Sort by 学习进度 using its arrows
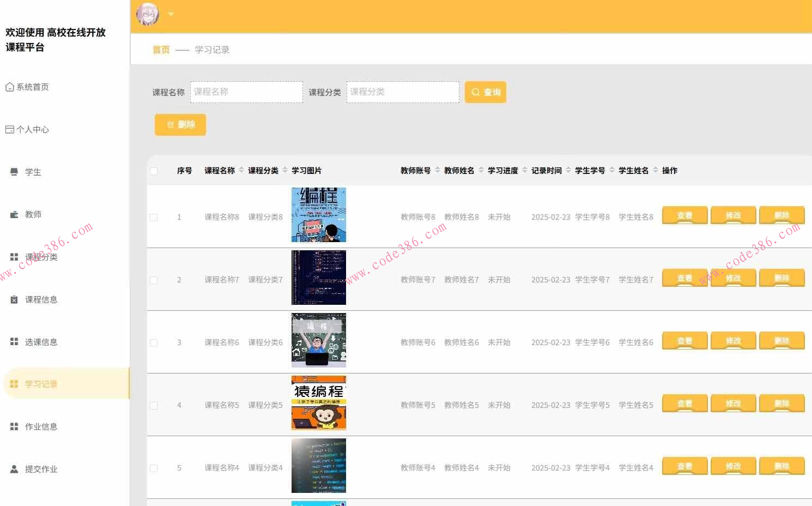The image size is (812, 506). (x=525, y=171)
